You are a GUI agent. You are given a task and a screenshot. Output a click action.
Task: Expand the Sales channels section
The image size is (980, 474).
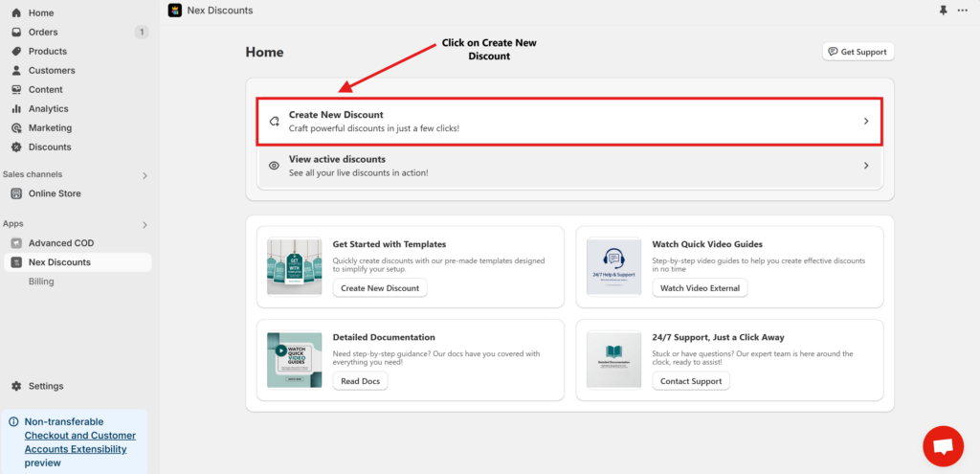pos(145,175)
